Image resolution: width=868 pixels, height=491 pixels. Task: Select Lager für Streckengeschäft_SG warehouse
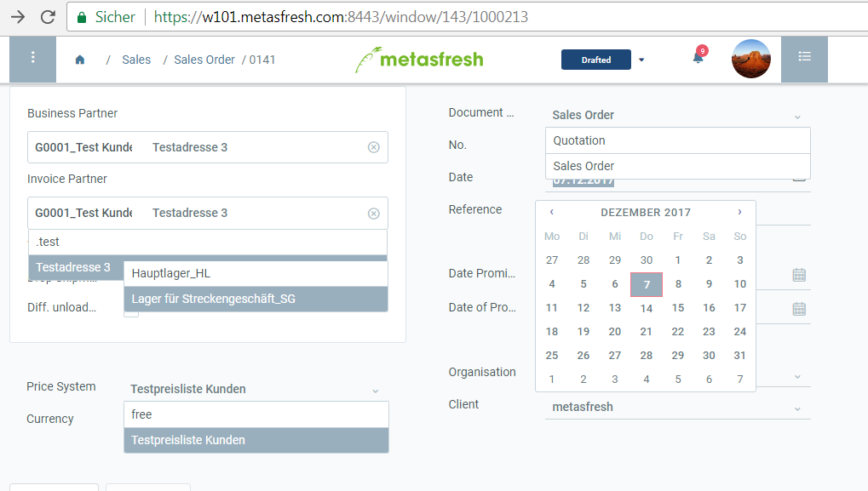click(x=256, y=300)
